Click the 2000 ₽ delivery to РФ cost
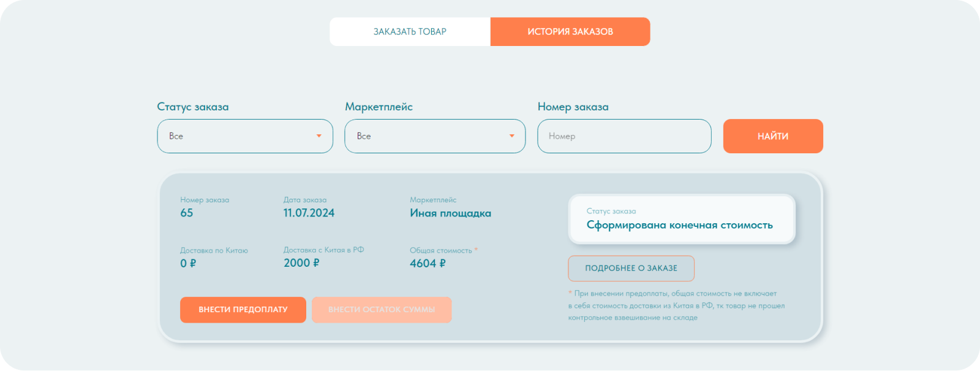 click(x=301, y=263)
